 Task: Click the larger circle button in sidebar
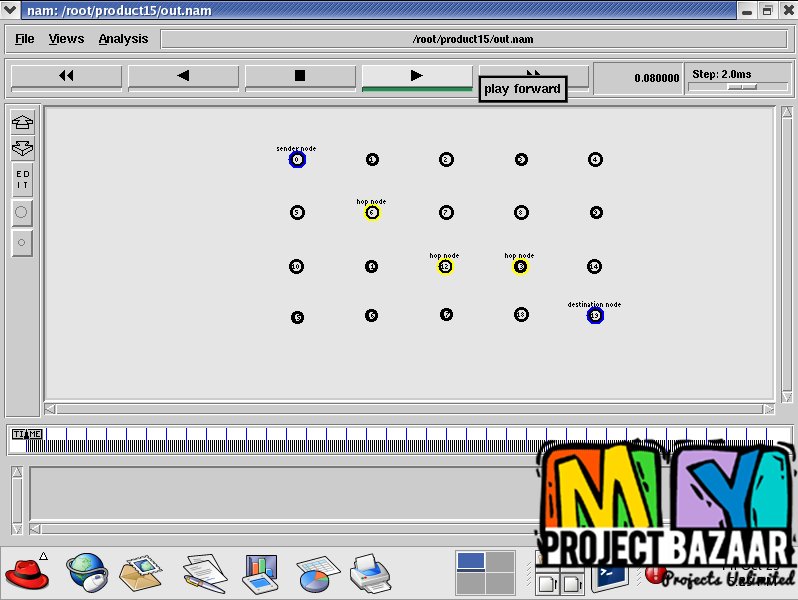(x=22, y=212)
